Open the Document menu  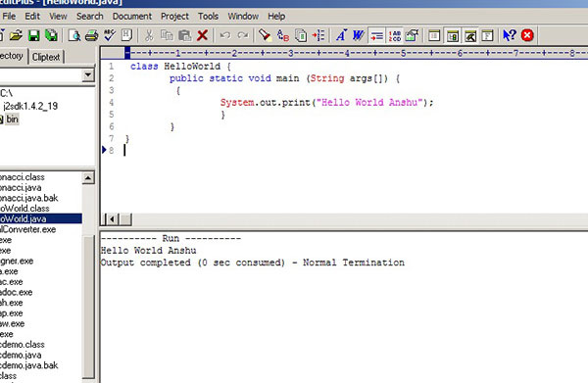(132, 17)
